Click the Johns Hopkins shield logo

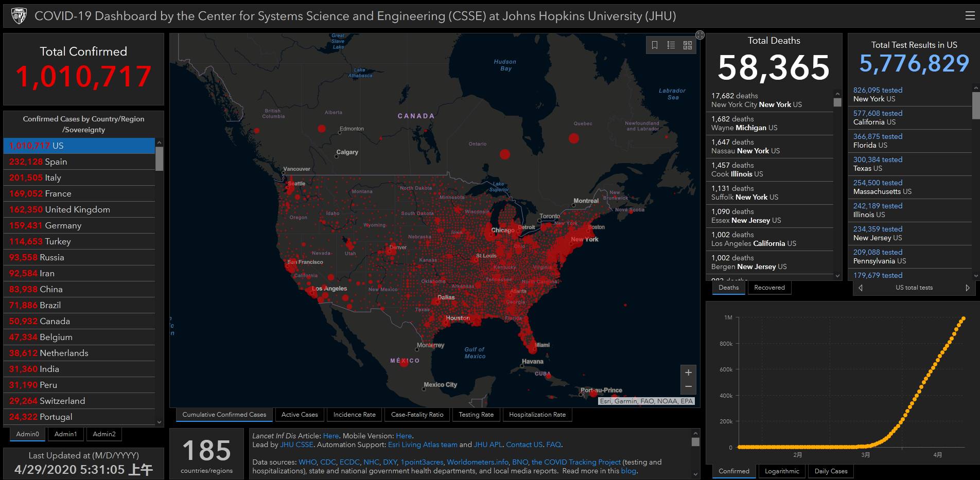pos(19,16)
